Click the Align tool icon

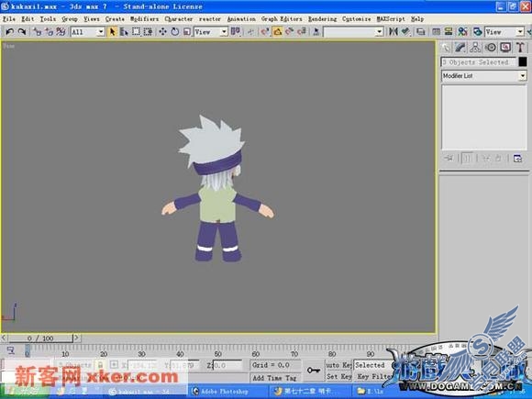[405, 31]
